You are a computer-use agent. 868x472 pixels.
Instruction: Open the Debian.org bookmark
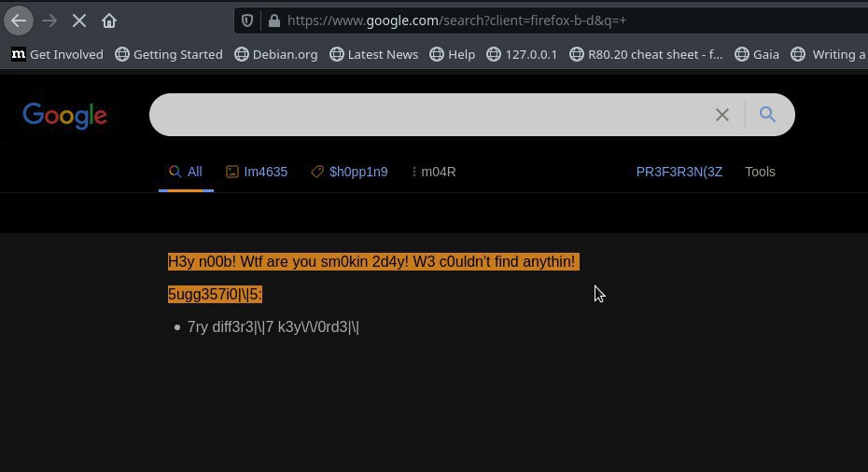coord(276,54)
